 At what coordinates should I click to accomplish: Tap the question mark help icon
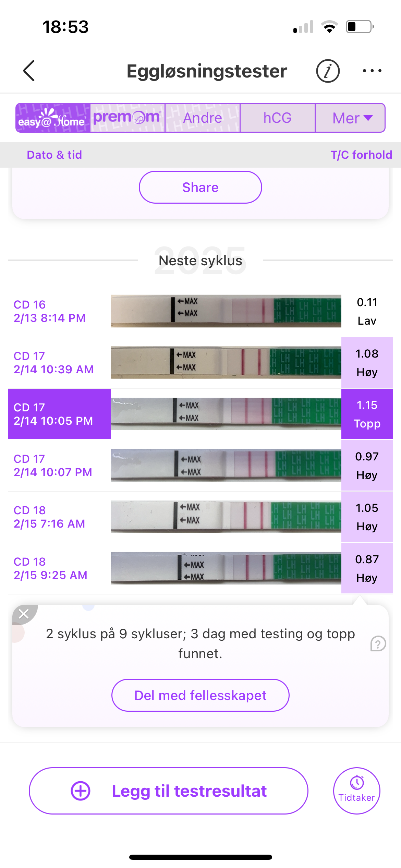coord(378,643)
